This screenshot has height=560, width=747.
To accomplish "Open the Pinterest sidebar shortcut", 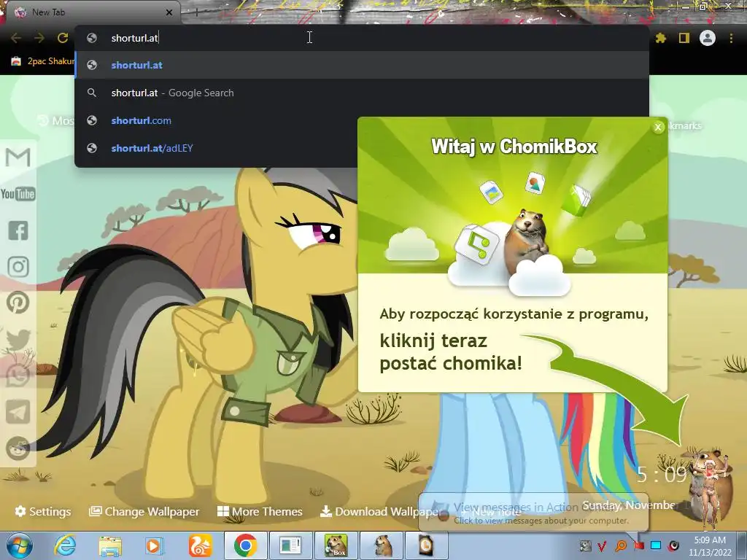I will (x=18, y=303).
